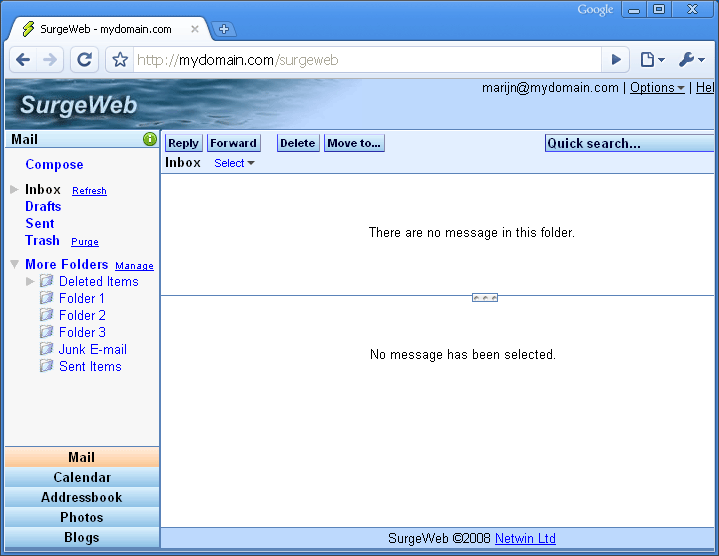Click in the Quick search field
This screenshot has width=719, height=556.
[x=628, y=143]
